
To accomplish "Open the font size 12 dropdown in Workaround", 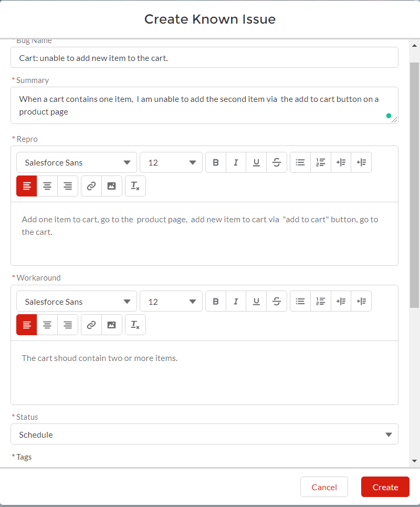I will click(171, 302).
